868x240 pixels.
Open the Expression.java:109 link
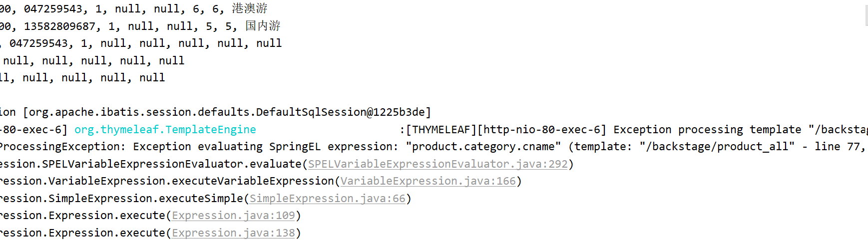(x=234, y=216)
